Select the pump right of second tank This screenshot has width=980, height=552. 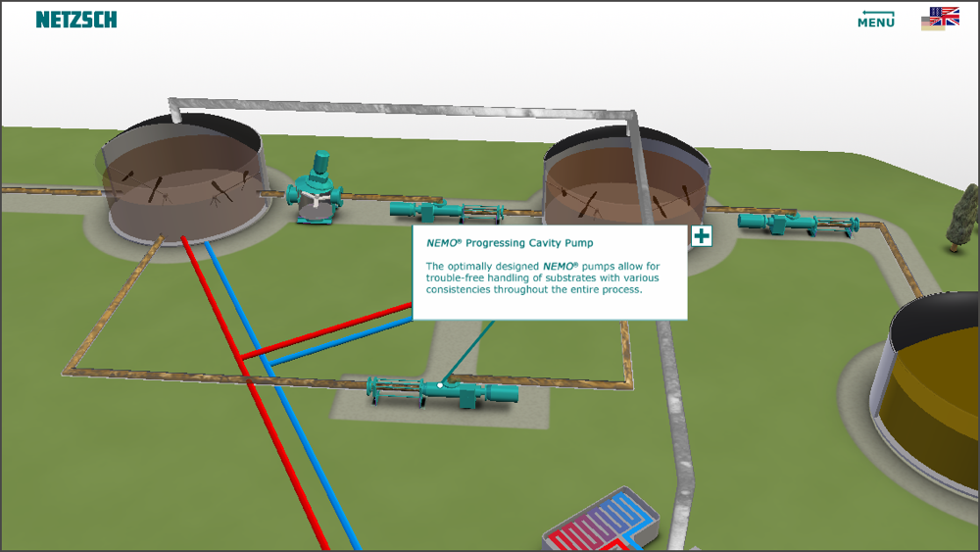tap(798, 224)
